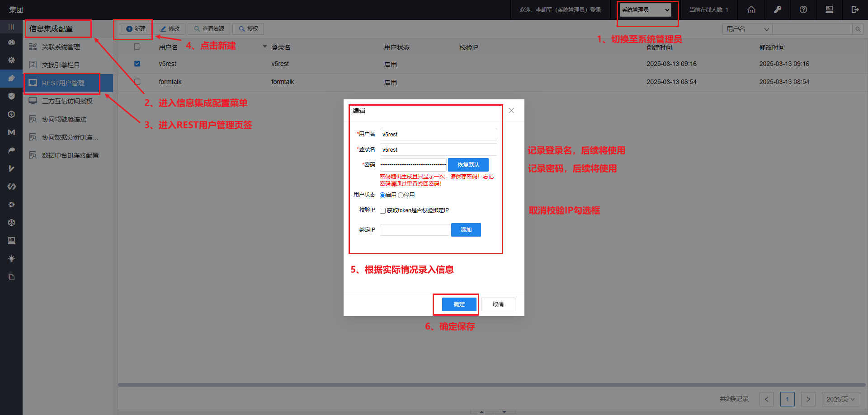Close the 编辑 dialog with the X
Image resolution: width=868 pixels, height=415 pixels.
pos(511,111)
